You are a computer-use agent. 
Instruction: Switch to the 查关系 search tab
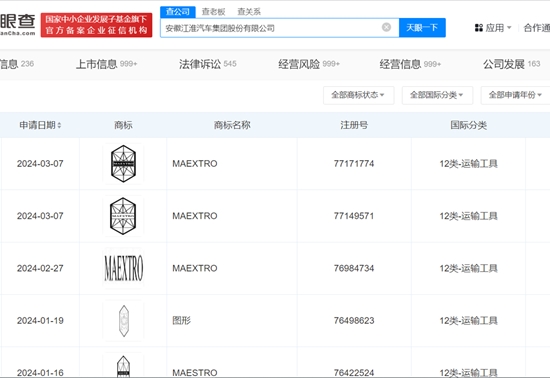(x=249, y=12)
